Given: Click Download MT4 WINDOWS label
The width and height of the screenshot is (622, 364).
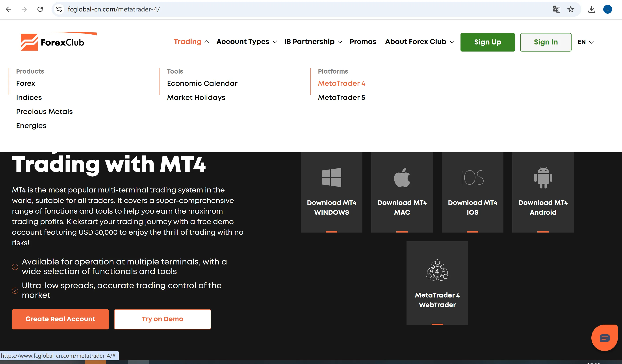Looking at the screenshot, I should click(331, 207).
